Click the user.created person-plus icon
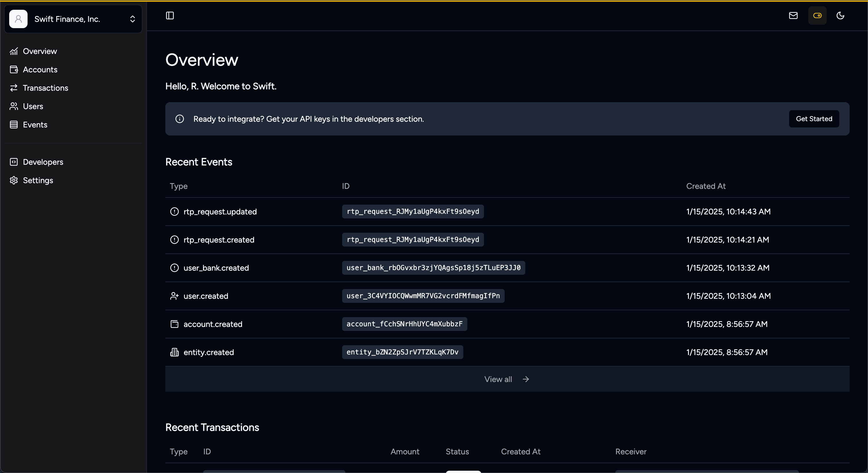 174,296
